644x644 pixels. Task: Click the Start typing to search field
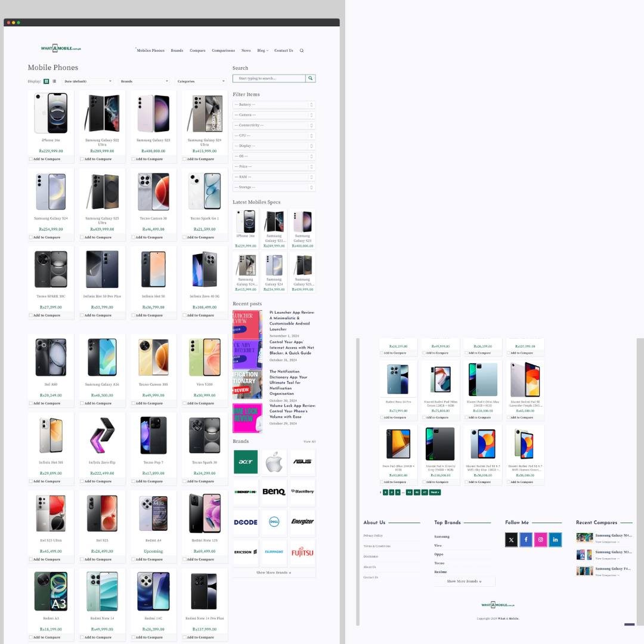269,79
